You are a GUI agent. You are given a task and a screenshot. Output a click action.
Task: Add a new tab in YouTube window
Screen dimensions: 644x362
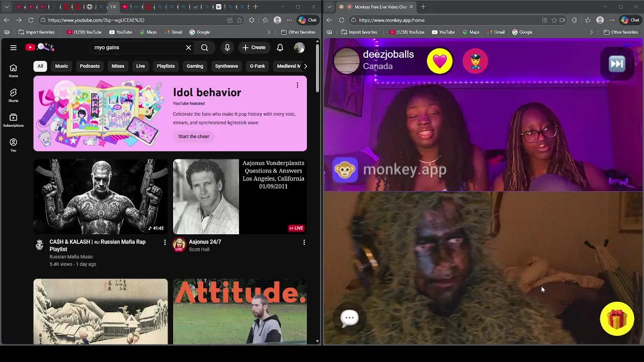click(256, 7)
